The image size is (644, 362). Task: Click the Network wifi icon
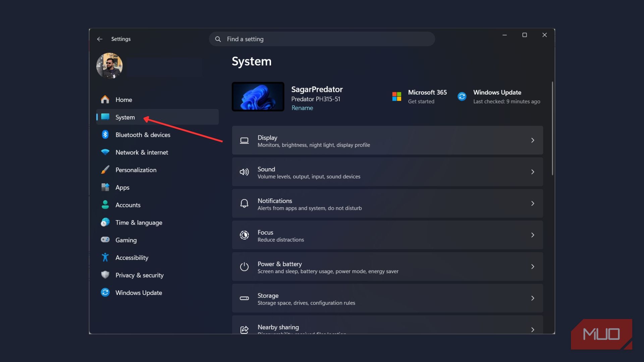pos(105,152)
